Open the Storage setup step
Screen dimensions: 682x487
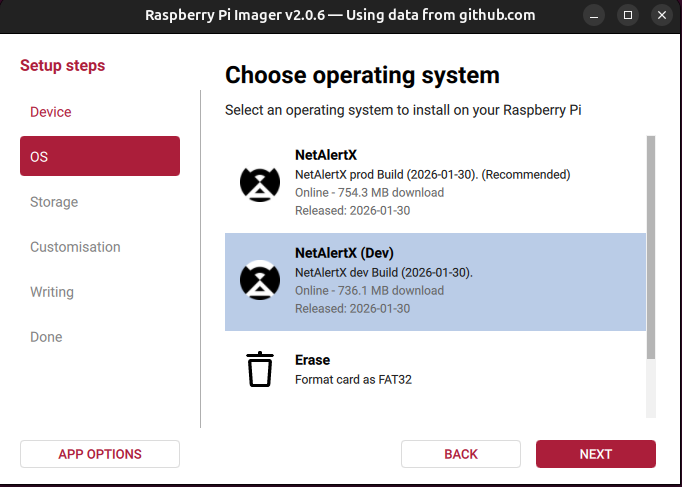pyautogui.click(x=54, y=202)
